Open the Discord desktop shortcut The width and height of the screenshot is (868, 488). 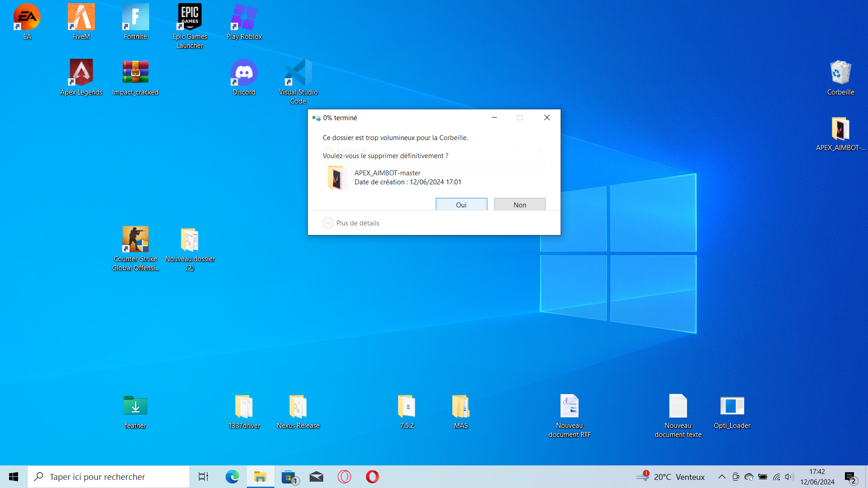coord(244,73)
